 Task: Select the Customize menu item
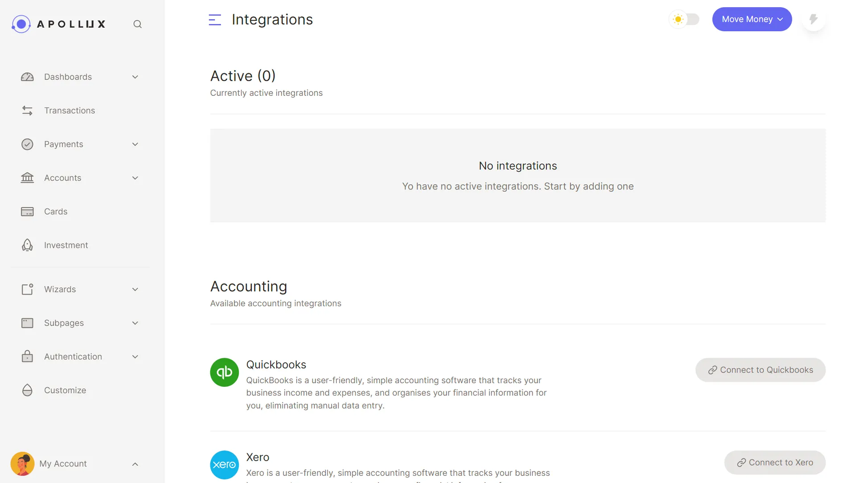pos(65,390)
